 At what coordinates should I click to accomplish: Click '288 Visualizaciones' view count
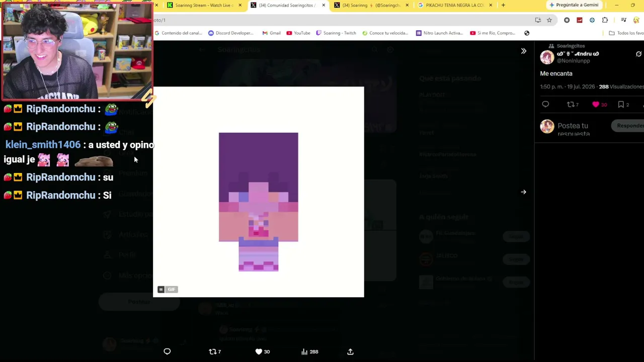[621, 86]
